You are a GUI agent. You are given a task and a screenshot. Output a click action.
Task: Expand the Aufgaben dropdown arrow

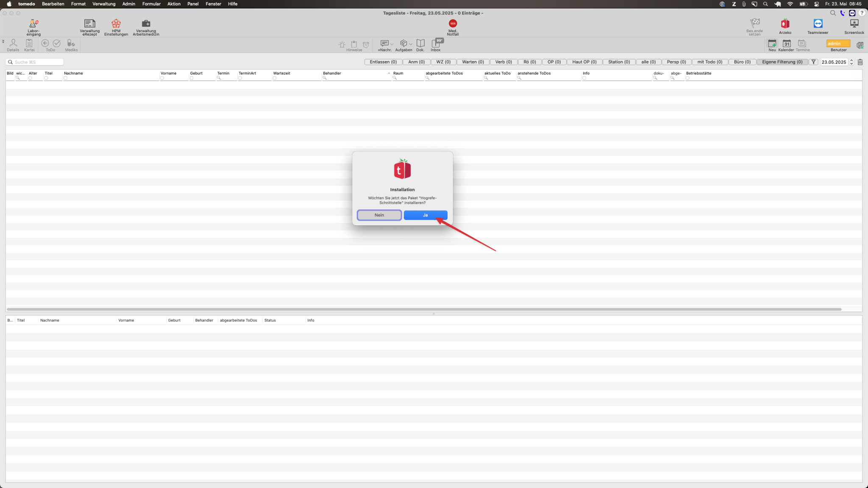(411, 44)
